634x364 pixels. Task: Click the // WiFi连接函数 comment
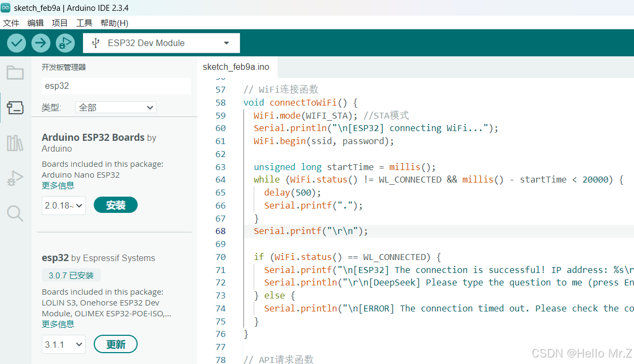(x=281, y=90)
